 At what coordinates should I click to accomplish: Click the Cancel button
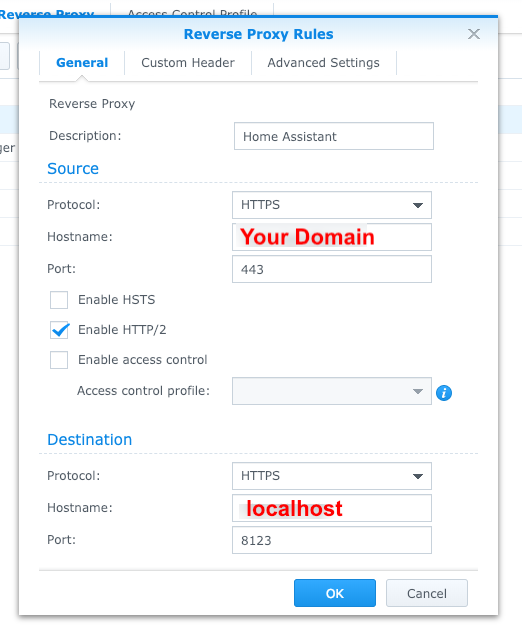pos(427,593)
